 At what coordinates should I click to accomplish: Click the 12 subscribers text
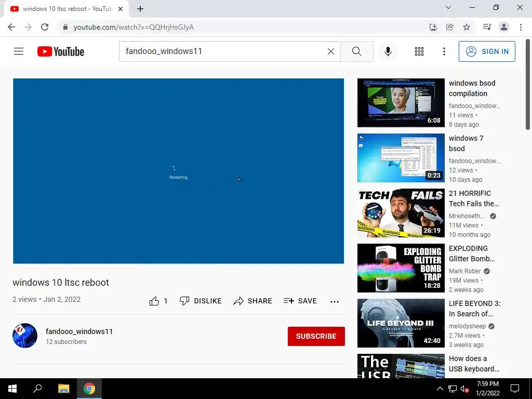click(x=66, y=342)
